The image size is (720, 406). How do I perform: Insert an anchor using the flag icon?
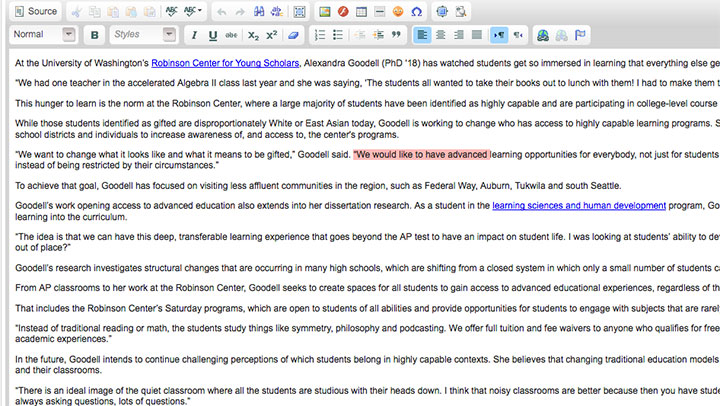point(581,35)
